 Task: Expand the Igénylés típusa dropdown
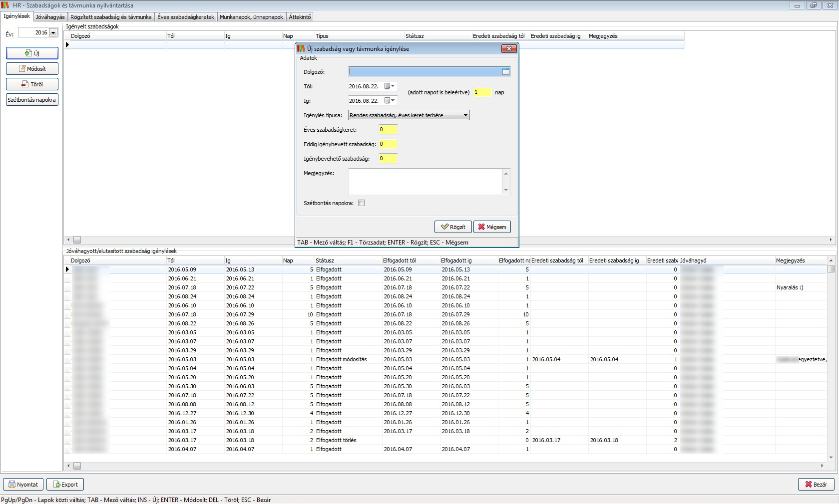[465, 115]
